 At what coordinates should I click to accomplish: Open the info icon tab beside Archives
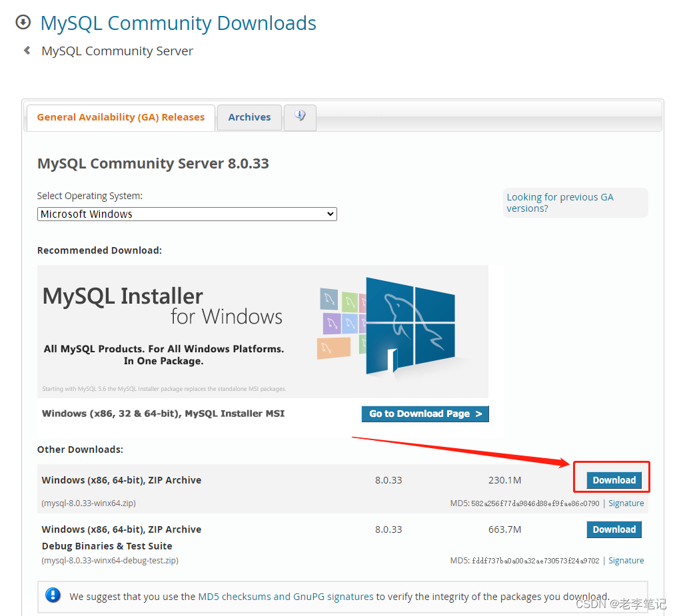point(300,117)
